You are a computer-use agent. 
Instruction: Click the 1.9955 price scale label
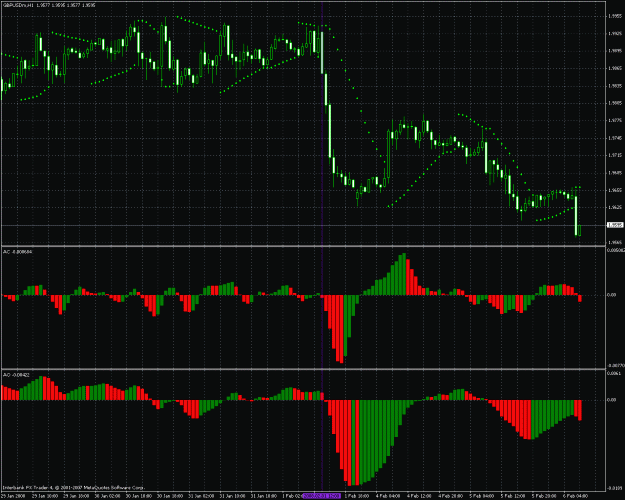coord(615,16)
